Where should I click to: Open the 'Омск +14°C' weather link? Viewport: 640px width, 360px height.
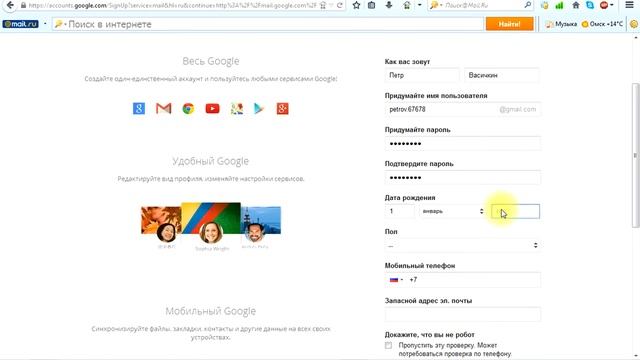coord(602,24)
